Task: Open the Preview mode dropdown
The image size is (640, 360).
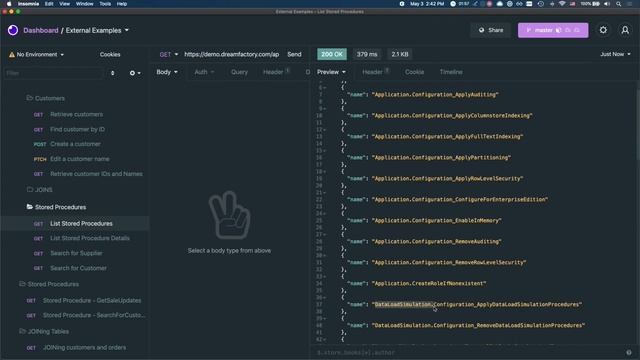Action: [331, 72]
